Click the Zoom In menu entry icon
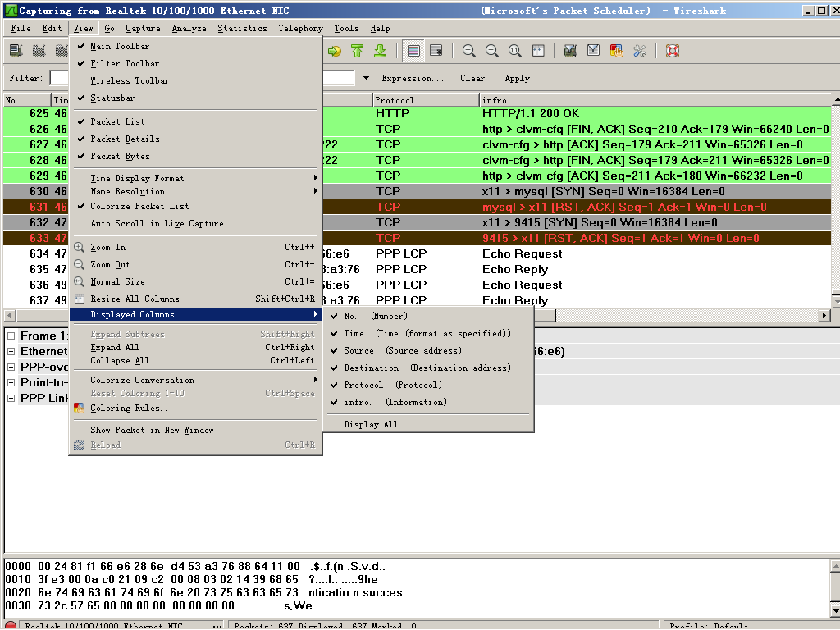The width and height of the screenshot is (840, 630). tap(80, 247)
